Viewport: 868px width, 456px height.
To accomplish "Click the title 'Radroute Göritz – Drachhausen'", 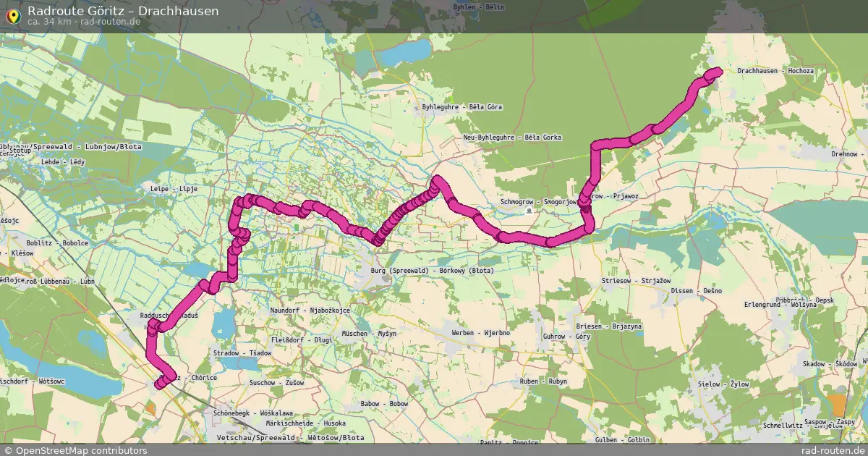I will tap(123, 10).
